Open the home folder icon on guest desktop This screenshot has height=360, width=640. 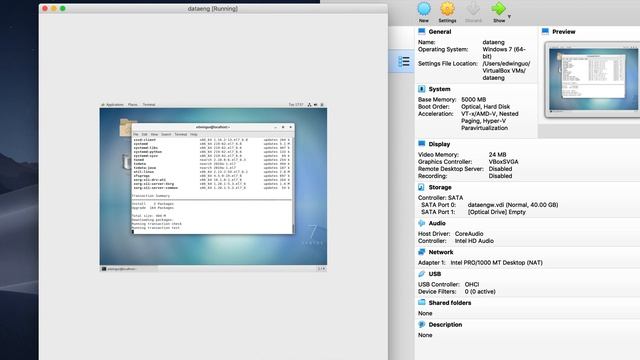coord(126,127)
